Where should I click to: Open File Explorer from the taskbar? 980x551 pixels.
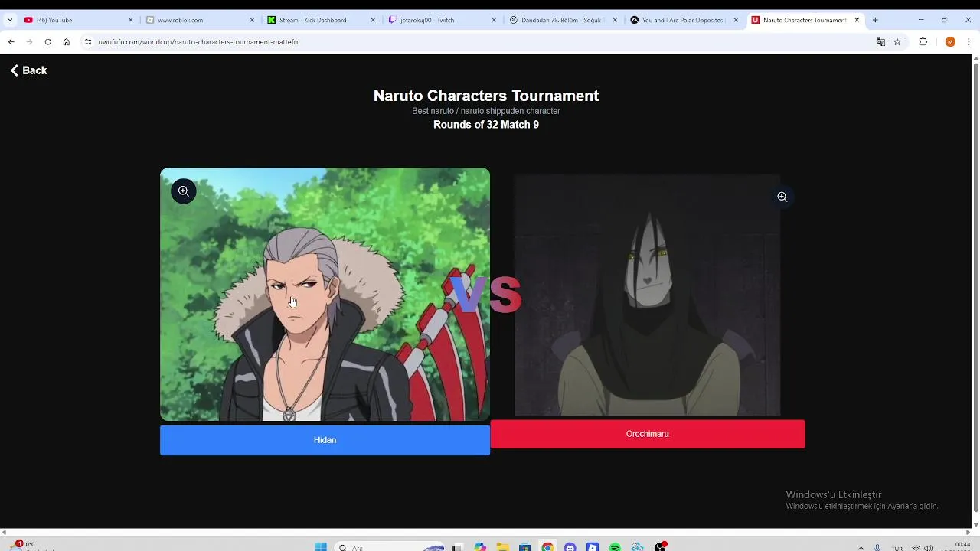[502, 546]
